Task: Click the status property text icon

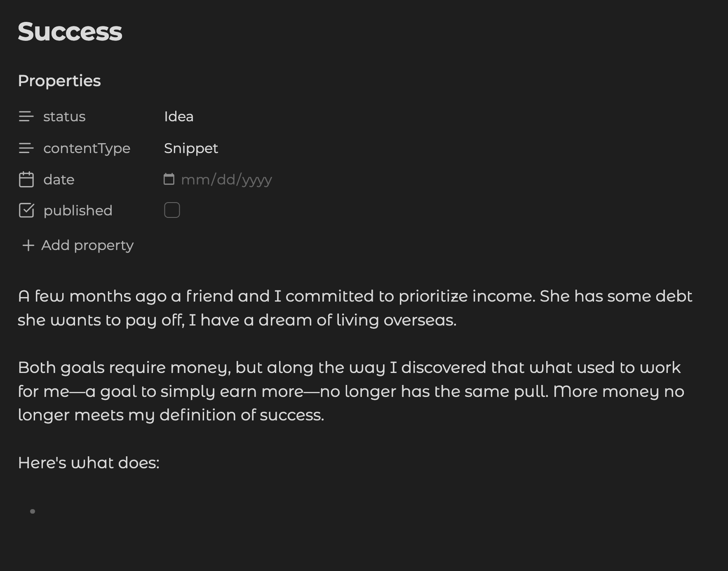Action: pyautogui.click(x=26, y=117)
